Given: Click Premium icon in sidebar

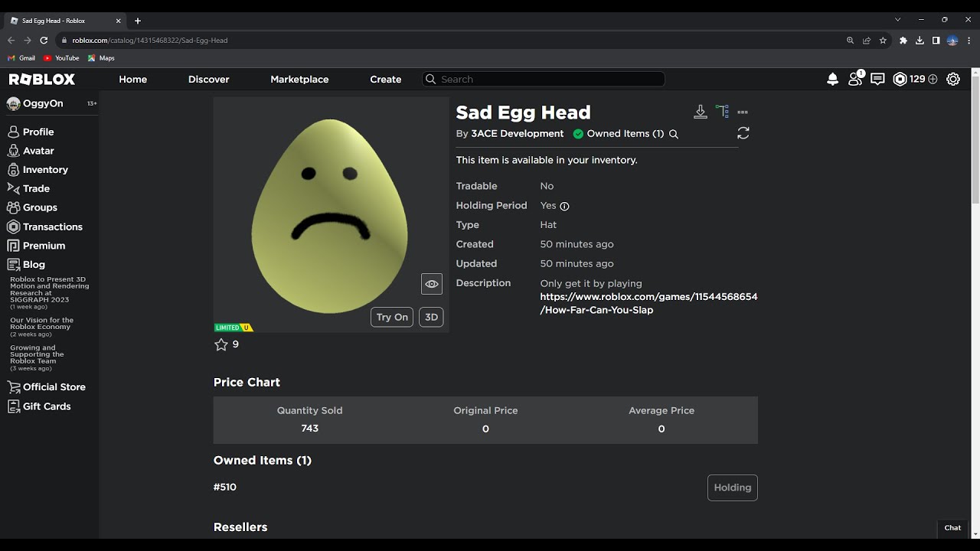Looking at the screenshot, I should point(13,246).
